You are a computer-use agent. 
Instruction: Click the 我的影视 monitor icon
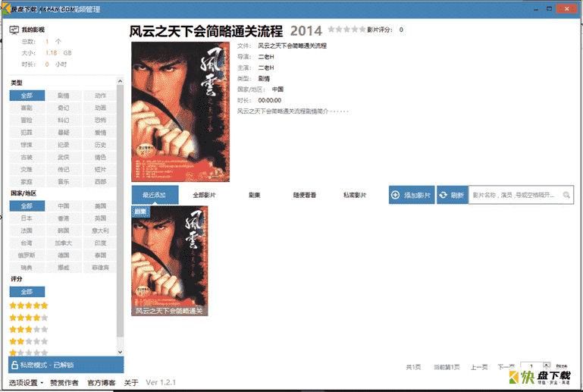coord(14,30)
